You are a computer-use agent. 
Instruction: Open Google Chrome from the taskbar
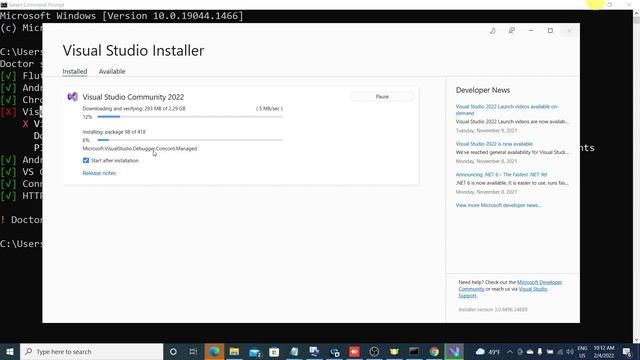pos(434,351)
